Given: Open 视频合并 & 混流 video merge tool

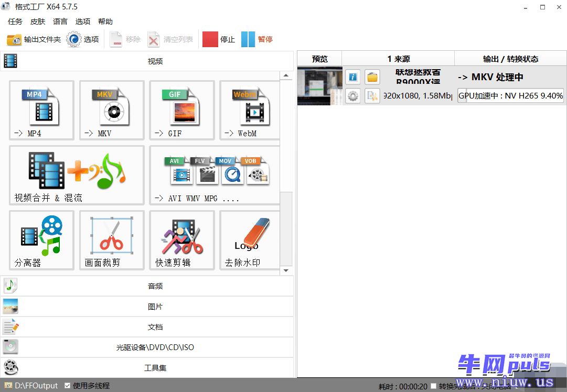Looking at the screenshot, I should 77,175.
